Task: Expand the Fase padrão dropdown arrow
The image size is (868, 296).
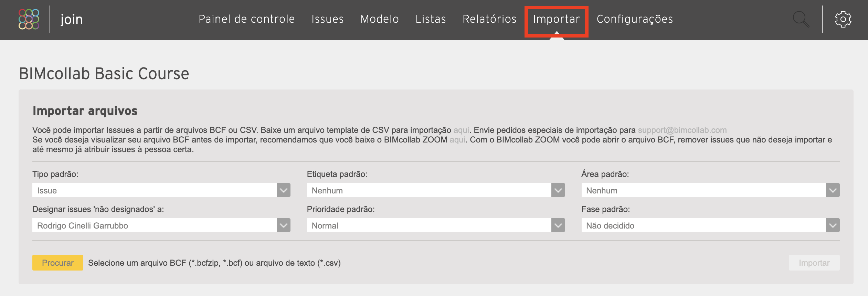Action: coord(833,225)
